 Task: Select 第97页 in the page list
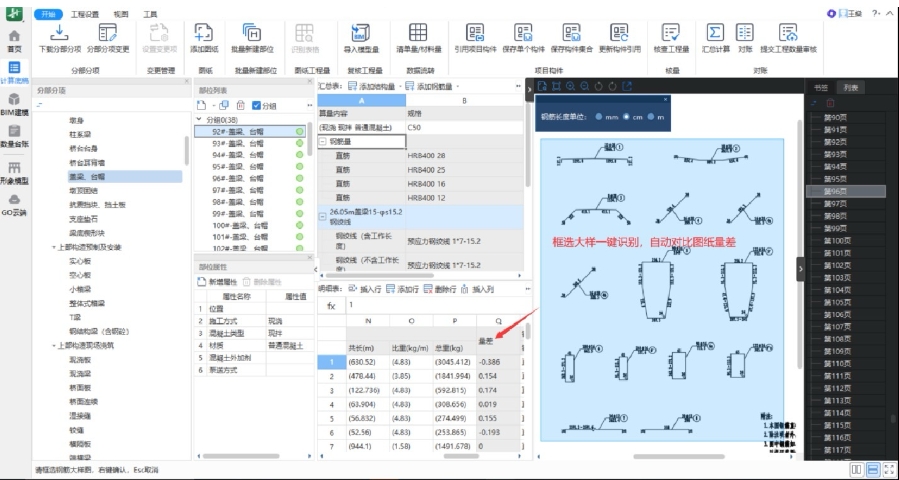coord(834,203)
